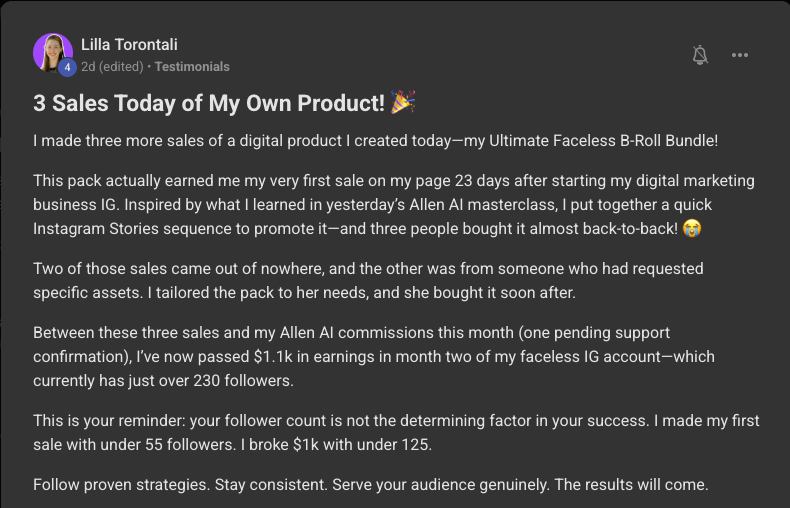The width and height of the screenshot is (790, 508).
Task: Click paragraph starting "Between these three sales"
Action: coord(374,356)
